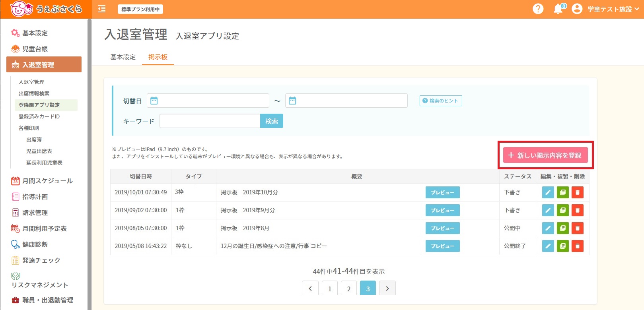Delete the 2019年8月 row
Screen dimensions: 644x310
pyautogui.click(x=578, y=228)
